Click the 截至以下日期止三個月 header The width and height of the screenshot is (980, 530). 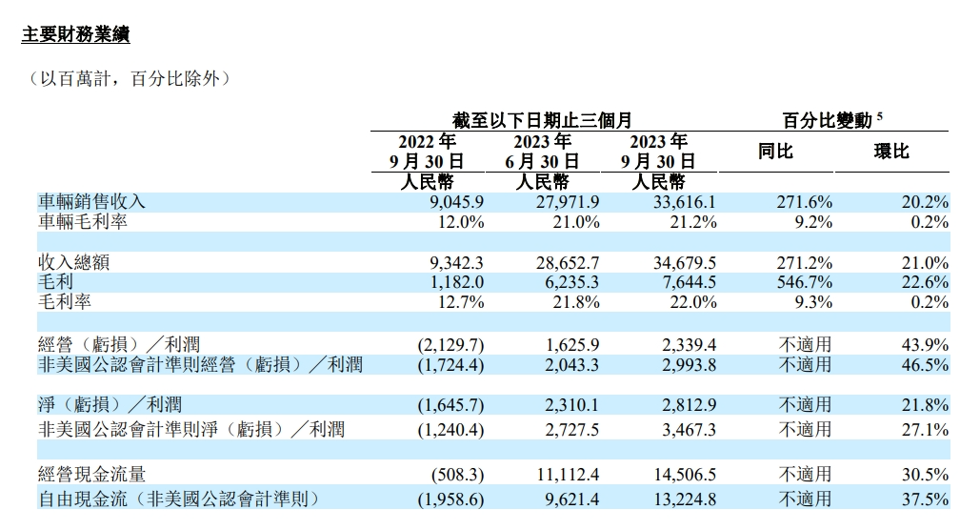point(542,120)
